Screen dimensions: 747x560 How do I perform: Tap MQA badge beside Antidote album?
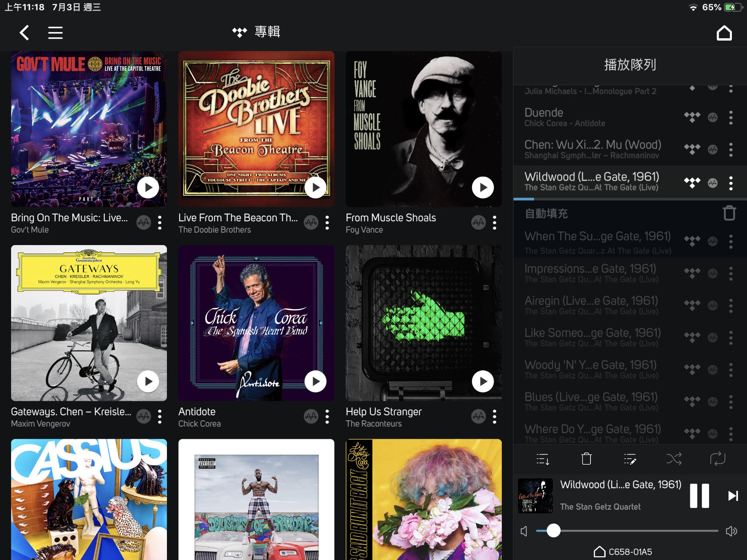tap(311, 417)
